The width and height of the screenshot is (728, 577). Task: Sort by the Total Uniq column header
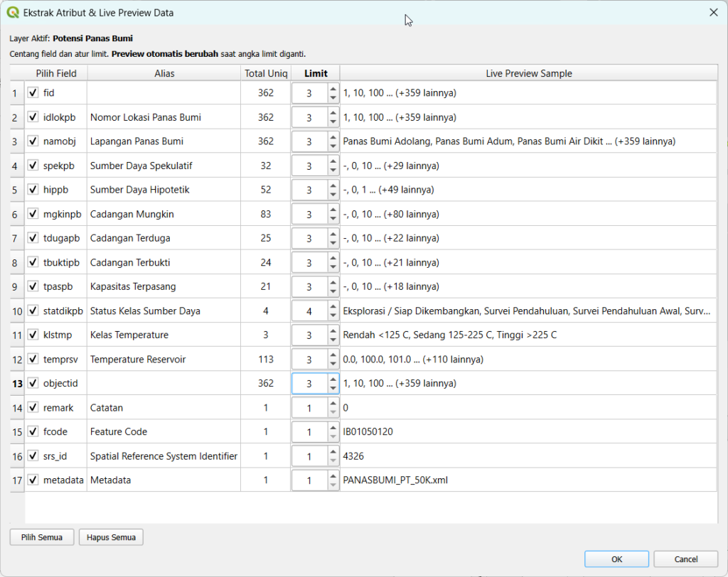(x=266, y=73)
